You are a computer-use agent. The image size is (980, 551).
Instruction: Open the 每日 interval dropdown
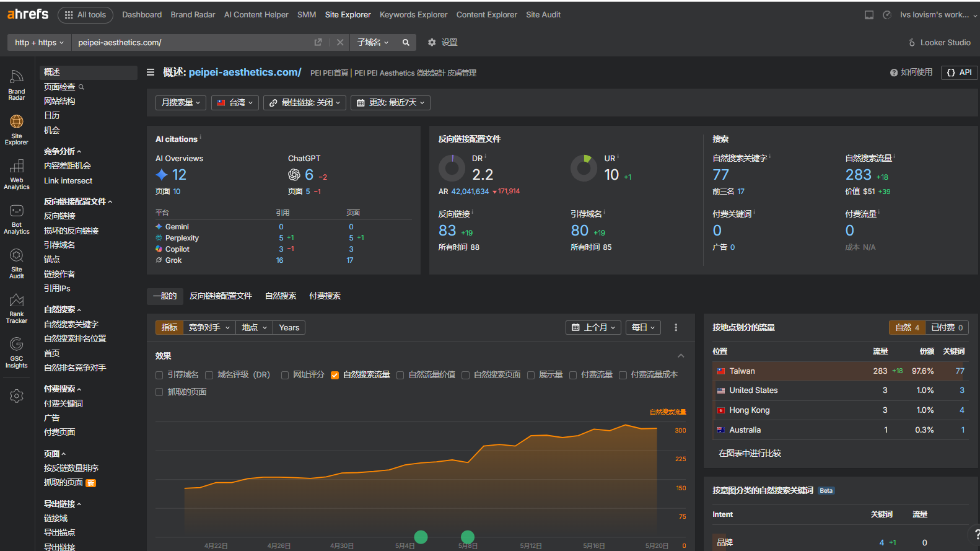tap(643, 327)
